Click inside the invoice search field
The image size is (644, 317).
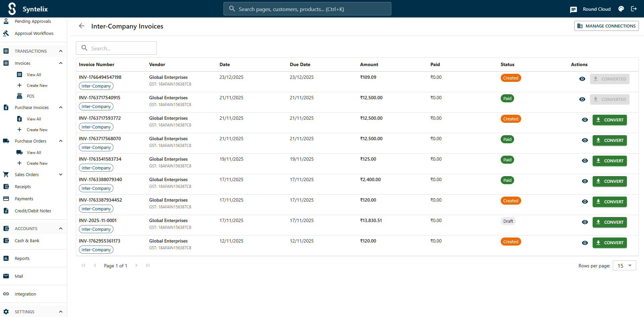tap(116, 48)
